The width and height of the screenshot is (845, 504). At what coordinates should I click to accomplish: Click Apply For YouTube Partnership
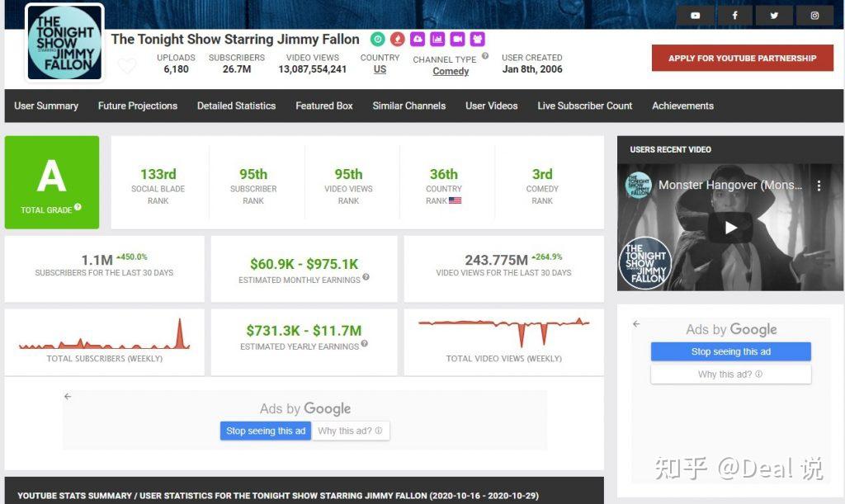click(x=742, y=58)
